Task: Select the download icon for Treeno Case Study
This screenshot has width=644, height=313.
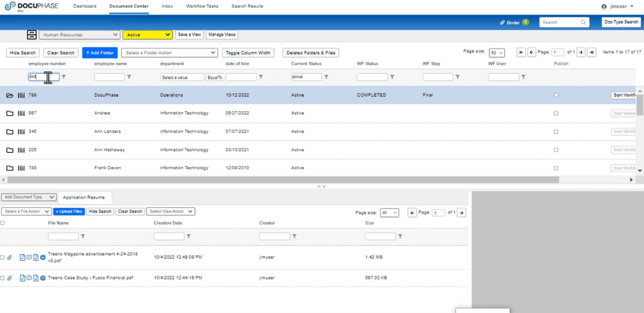Action: [36, 277]
